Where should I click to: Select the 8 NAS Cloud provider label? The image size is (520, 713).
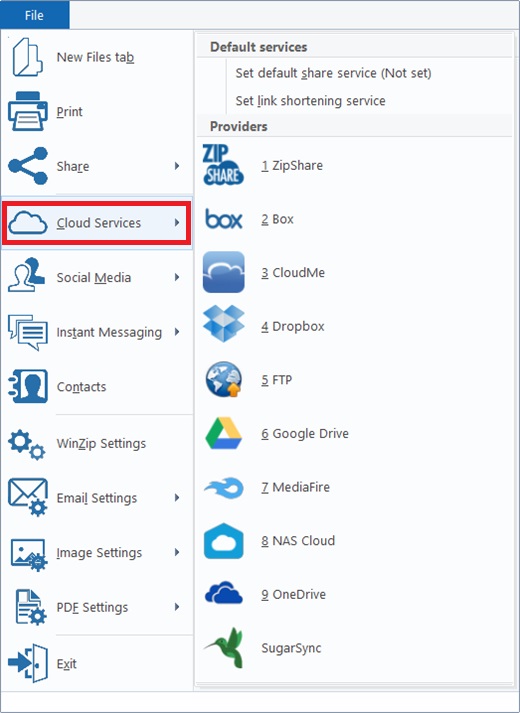[298, 541]
